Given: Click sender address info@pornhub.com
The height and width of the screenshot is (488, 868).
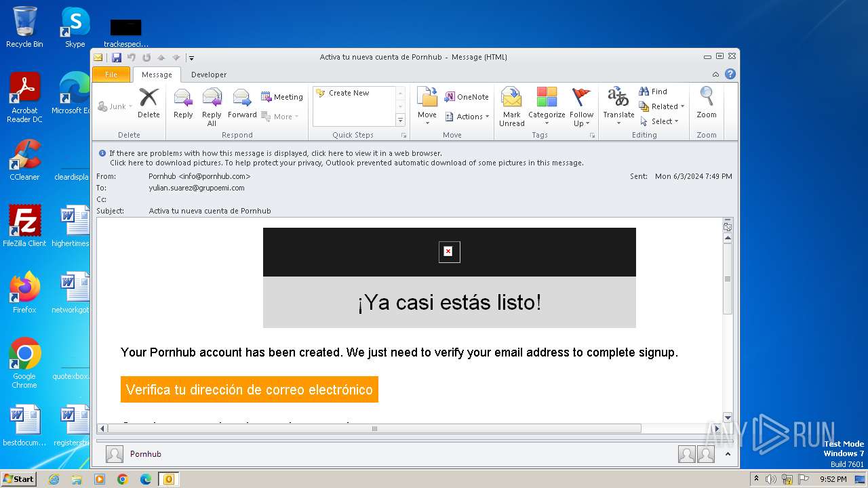Looking at the screenshot, I should point(214,176).
